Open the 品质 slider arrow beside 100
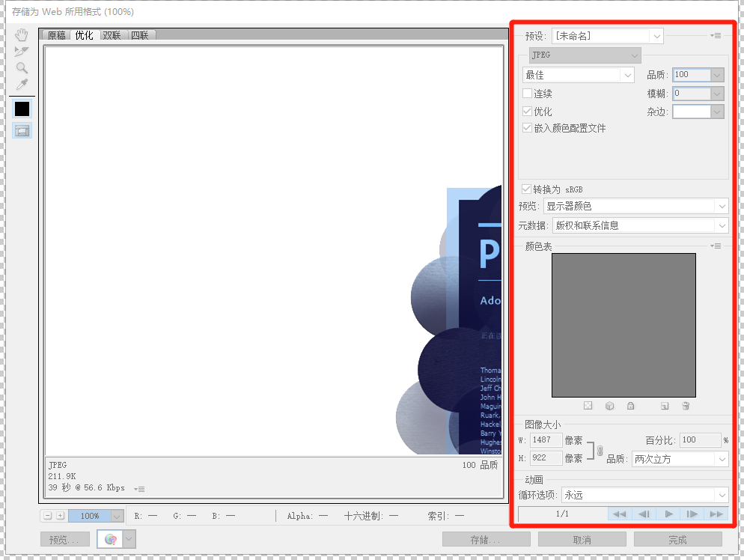The width and height of the screenshot is (744, 560). [x=717, y=75]
